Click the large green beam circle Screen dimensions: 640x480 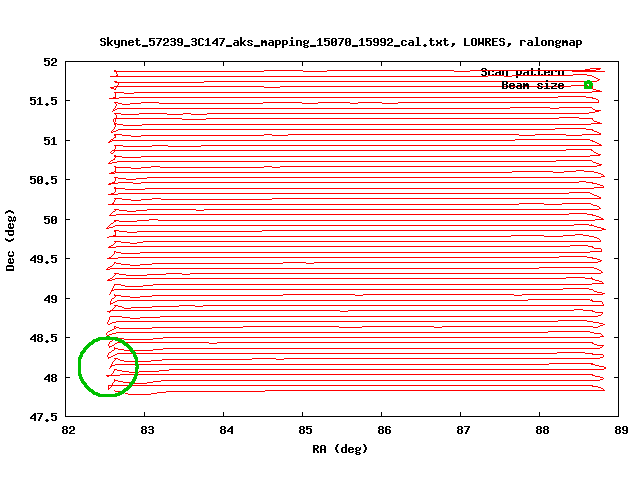pos(108,367)
